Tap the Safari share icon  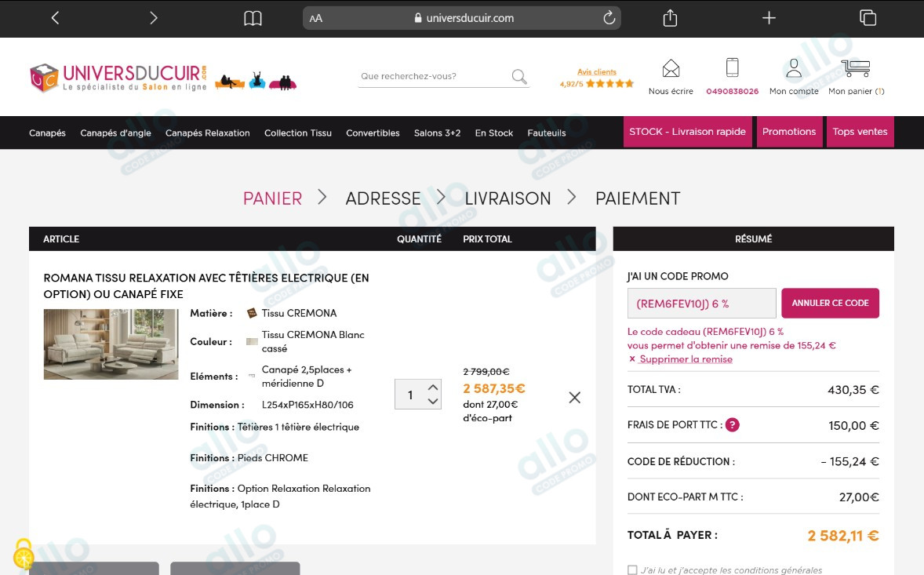[669, 16]
